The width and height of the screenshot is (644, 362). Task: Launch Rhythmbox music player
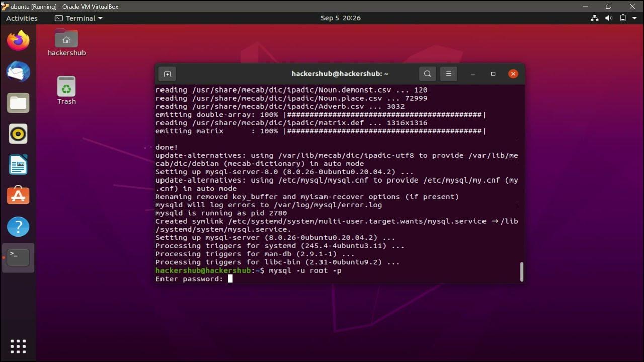18,134
